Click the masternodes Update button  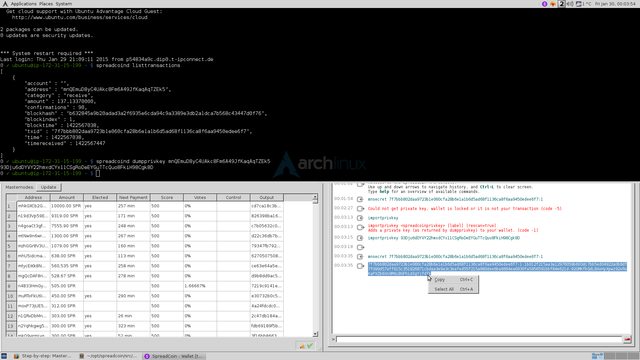tap(49, 187)
